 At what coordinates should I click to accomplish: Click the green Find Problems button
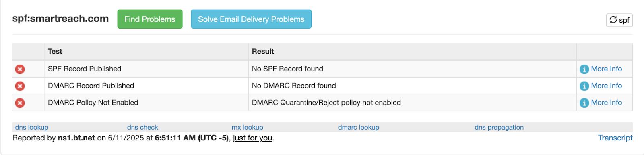point(150,19)
